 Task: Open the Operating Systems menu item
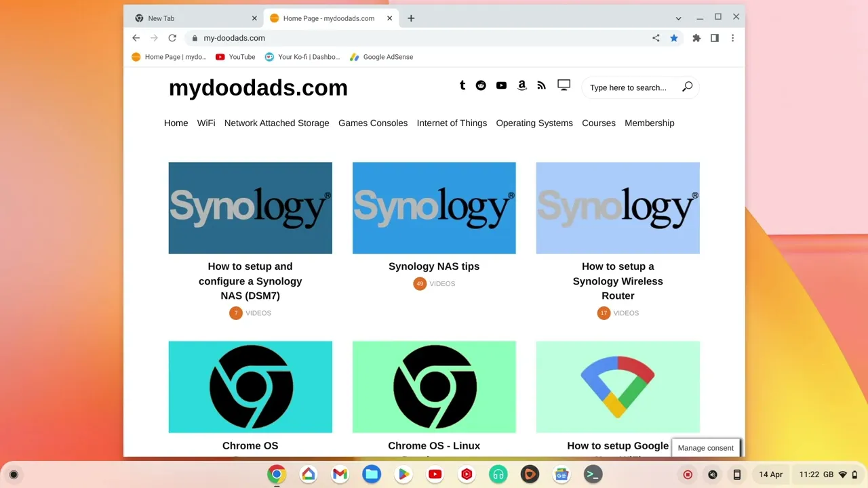(x=534, y=123)
